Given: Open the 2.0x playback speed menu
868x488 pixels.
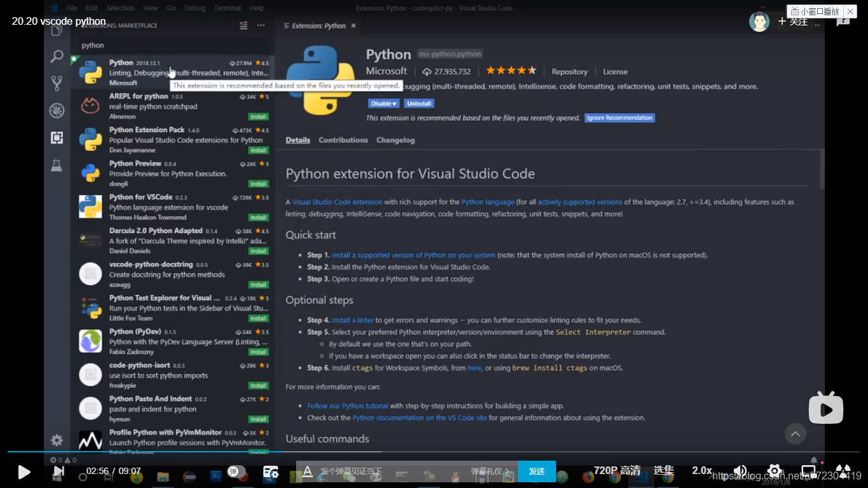Looking at the screenshot, I should coord(702,470).
